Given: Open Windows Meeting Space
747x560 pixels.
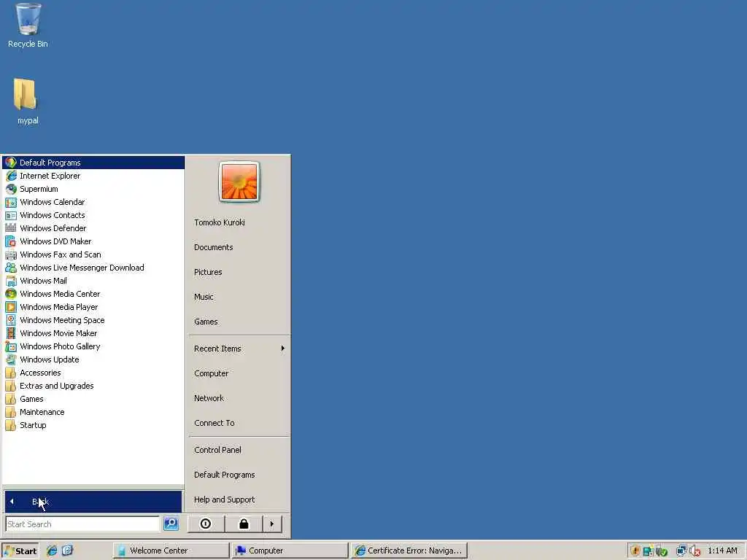Looking at the screenshot, I should click(93, 320).
